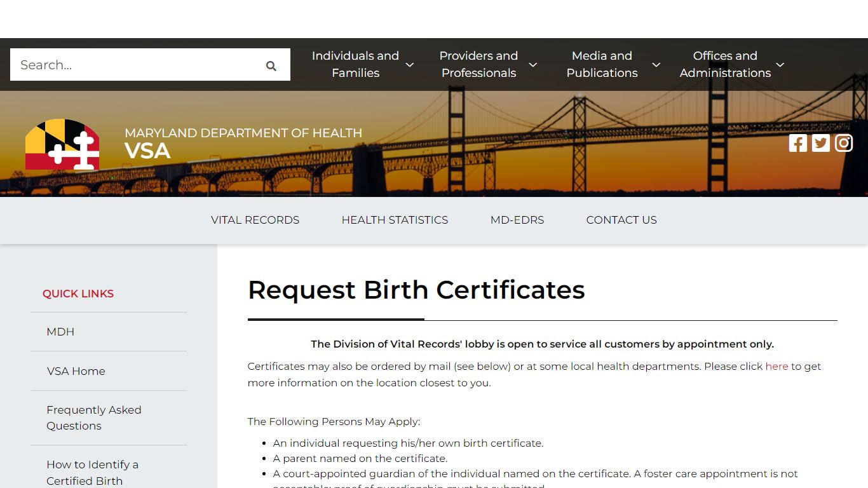Open the MD-EDRS section
This screenshot has width=868, height=488.
[x=517, y=220]
